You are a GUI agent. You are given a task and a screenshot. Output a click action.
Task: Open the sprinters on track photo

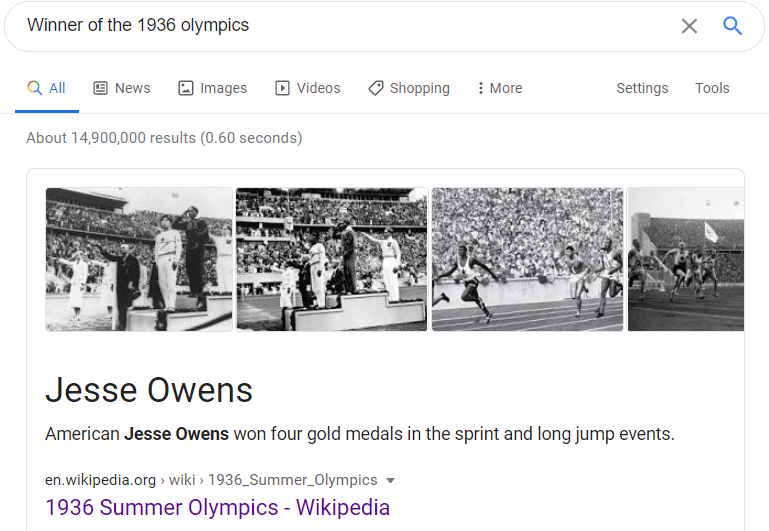527,259
